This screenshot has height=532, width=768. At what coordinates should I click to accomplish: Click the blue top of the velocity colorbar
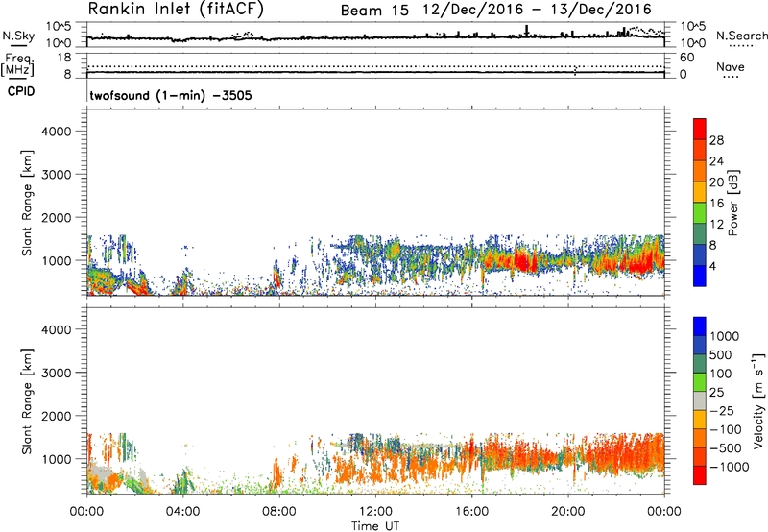pos(700,326)
